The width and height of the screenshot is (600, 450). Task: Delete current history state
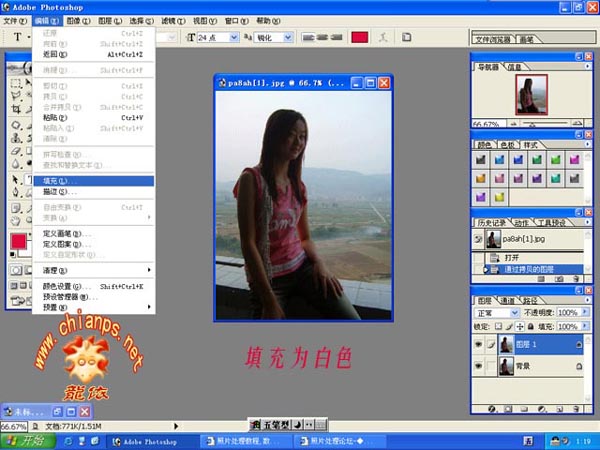576,279
